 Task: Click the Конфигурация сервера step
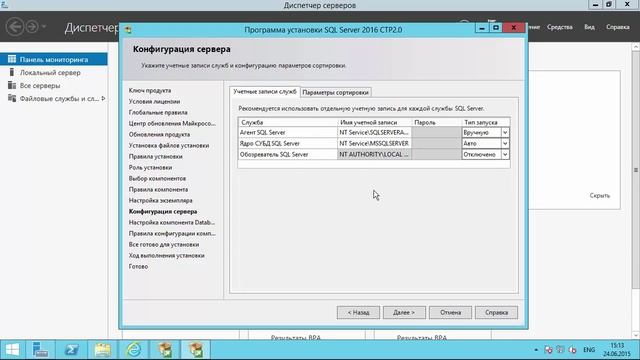coord(163,211)
